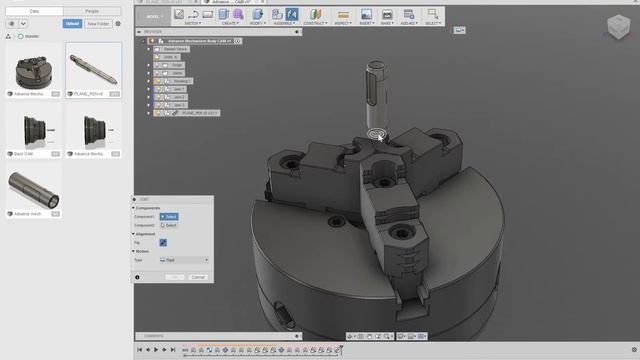640x360 pixels.
Task: Toggle Origin folder visibility bulb
Action: (158, 65)
